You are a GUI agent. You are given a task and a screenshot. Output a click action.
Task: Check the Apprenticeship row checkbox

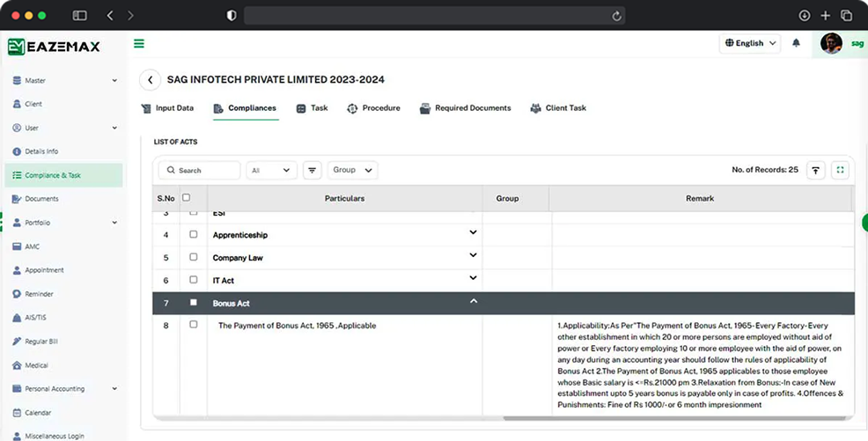coord(193,234)
